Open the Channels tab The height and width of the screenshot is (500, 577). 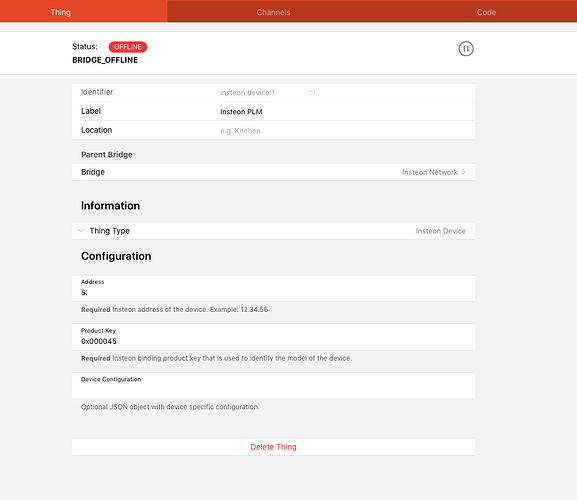point(273,12)
